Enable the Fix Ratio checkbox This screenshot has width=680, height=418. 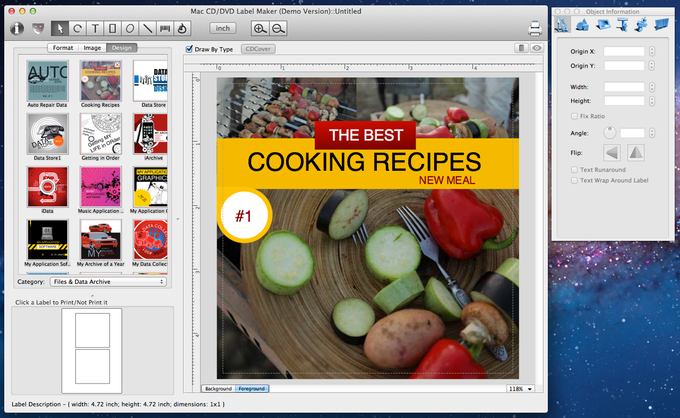[574, 116]
